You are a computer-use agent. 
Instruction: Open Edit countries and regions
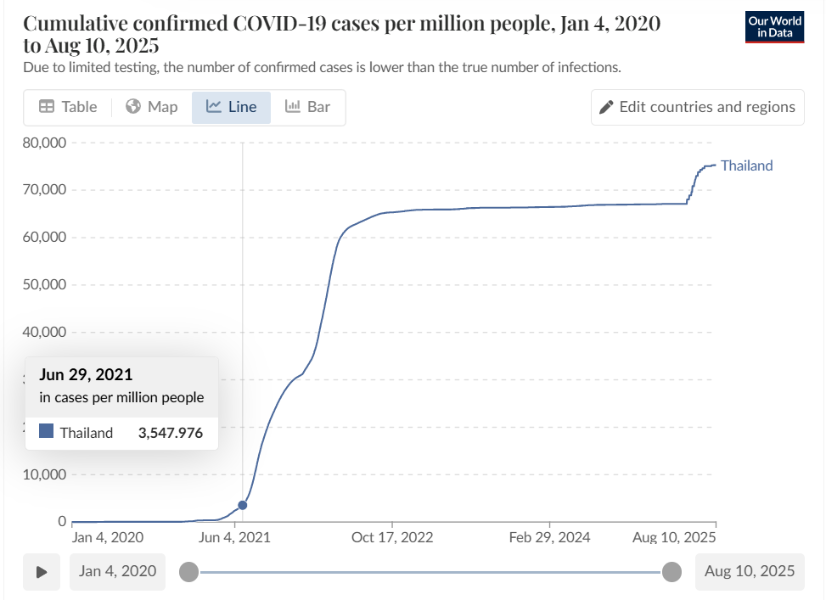point(697,107)
